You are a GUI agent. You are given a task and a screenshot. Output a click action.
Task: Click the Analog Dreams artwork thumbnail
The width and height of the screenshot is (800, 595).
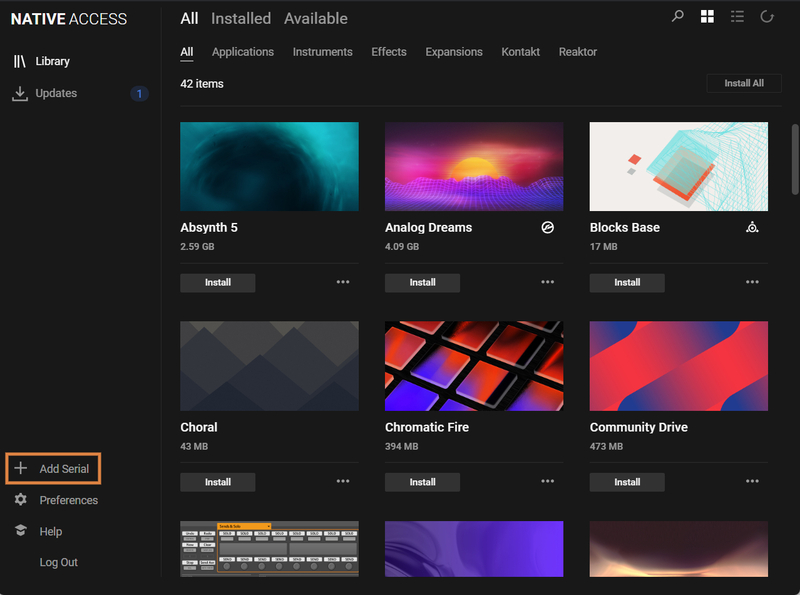click(x=474, y=166)
